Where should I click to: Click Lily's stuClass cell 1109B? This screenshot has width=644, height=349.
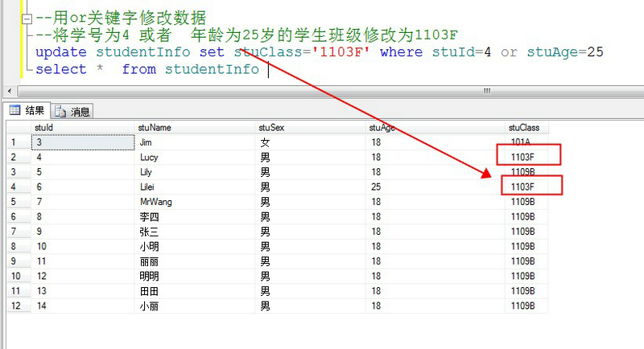point(526,172)
